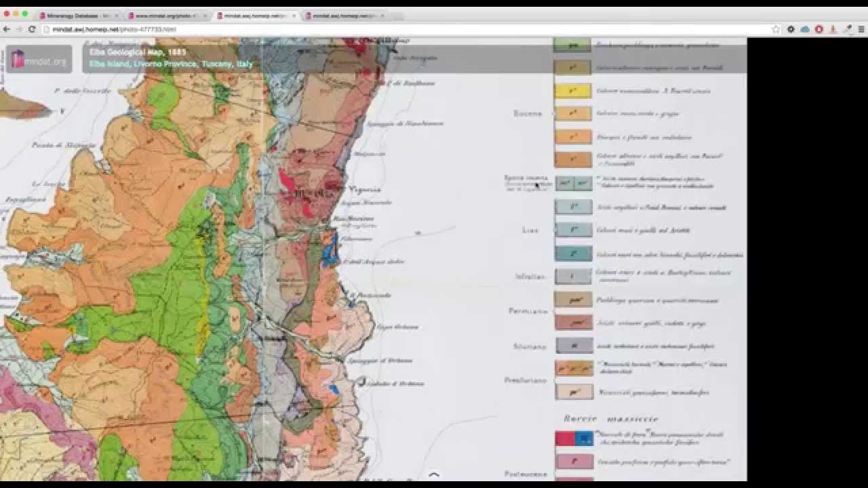Open the Elba Island locality link
Screen dimensions: 868x488
click(x=108, y=64)
